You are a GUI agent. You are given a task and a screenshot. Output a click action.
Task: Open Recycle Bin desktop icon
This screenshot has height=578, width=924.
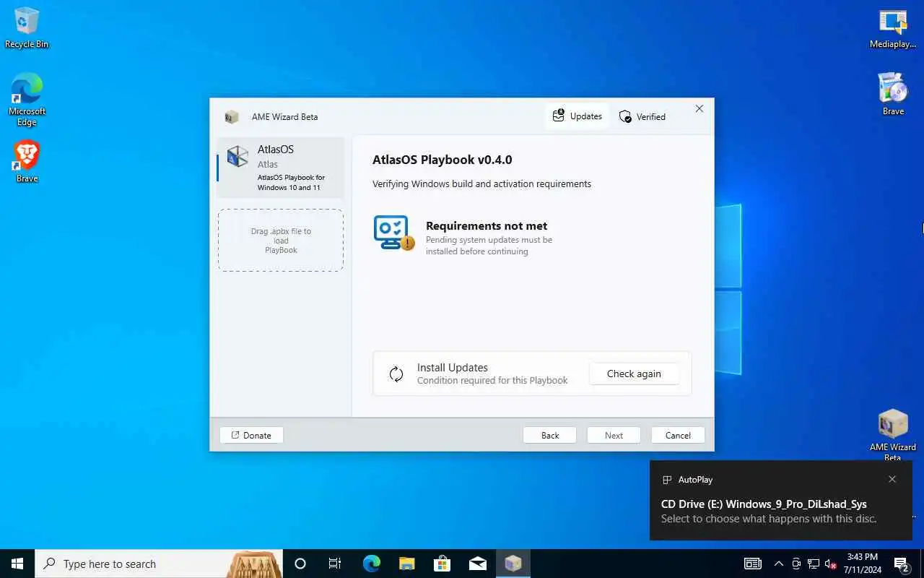click(27, 27)
